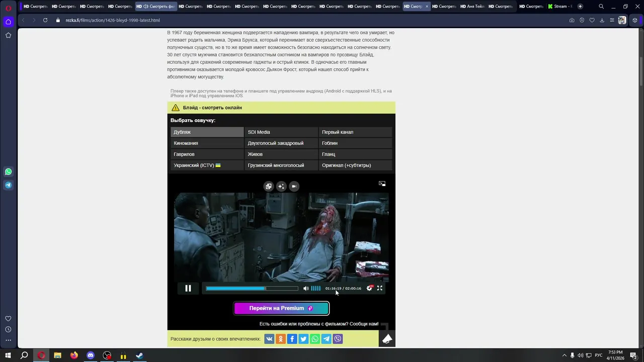Open Opera sidebar bookmarks star
The height and width of the screenshot is (362, 644).
pos(8,35)
